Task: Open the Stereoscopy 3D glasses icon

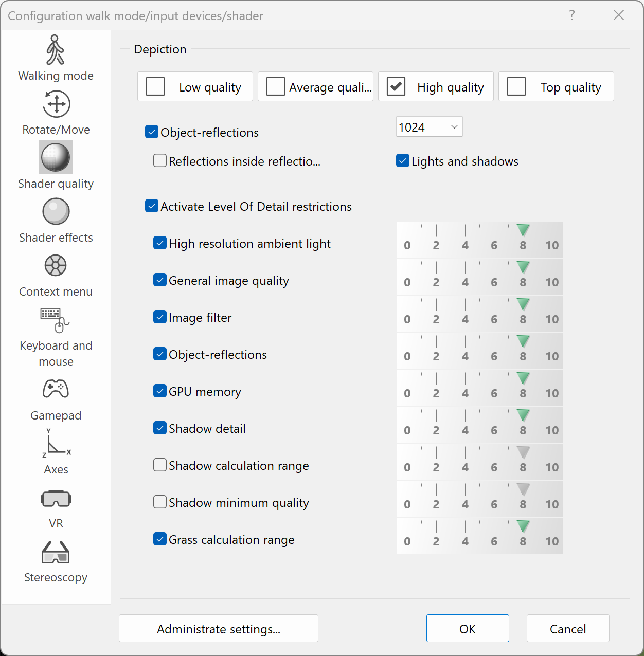Action: [56, 553]
